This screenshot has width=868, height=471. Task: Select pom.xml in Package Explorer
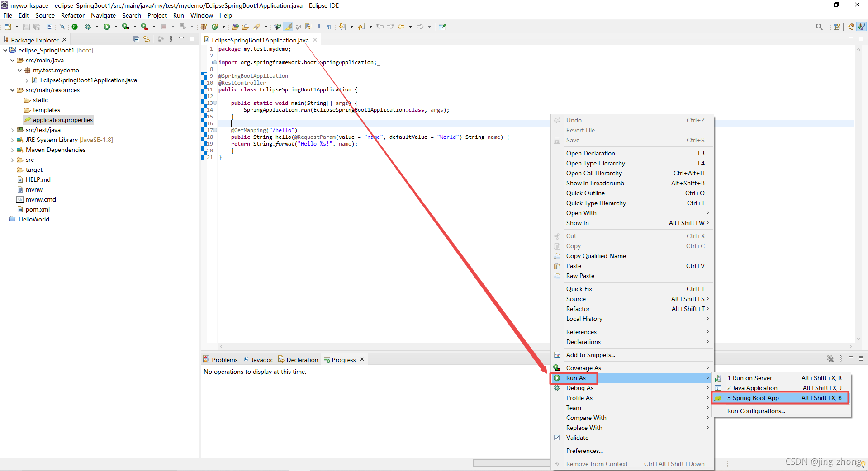33,209
